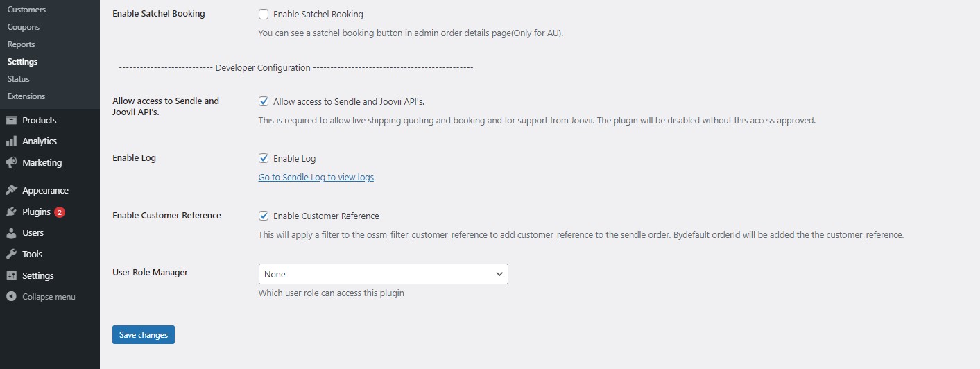The height and width of the screenshot is (369, 980).
Task: Open the Status submenu item
Action: (x=19, y=79)
